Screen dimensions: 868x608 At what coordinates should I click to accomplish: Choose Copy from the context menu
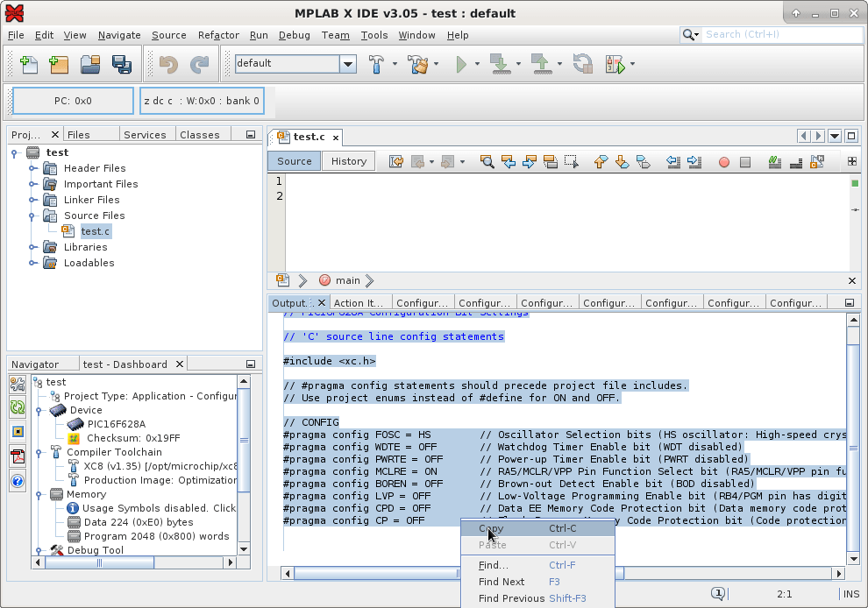pos(537,528)
